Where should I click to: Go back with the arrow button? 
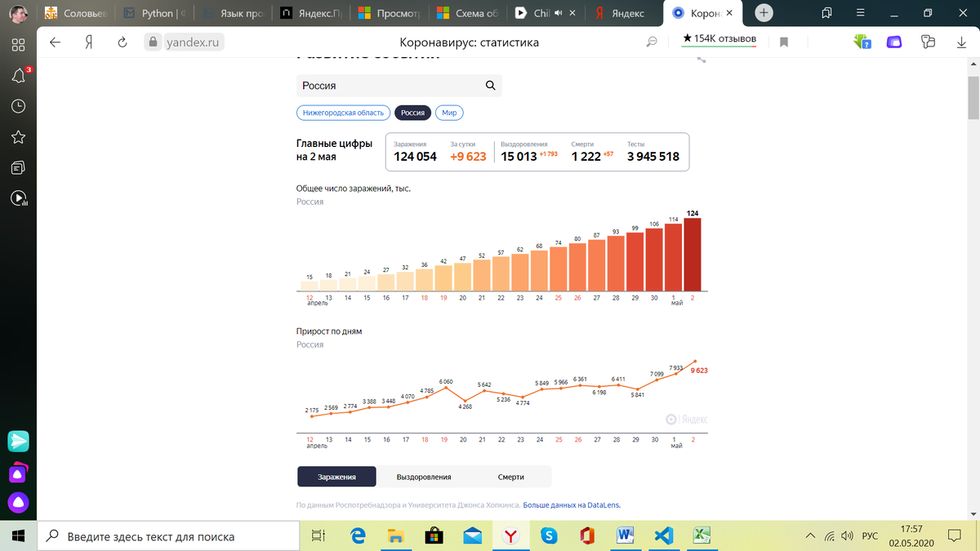point(56,42)
